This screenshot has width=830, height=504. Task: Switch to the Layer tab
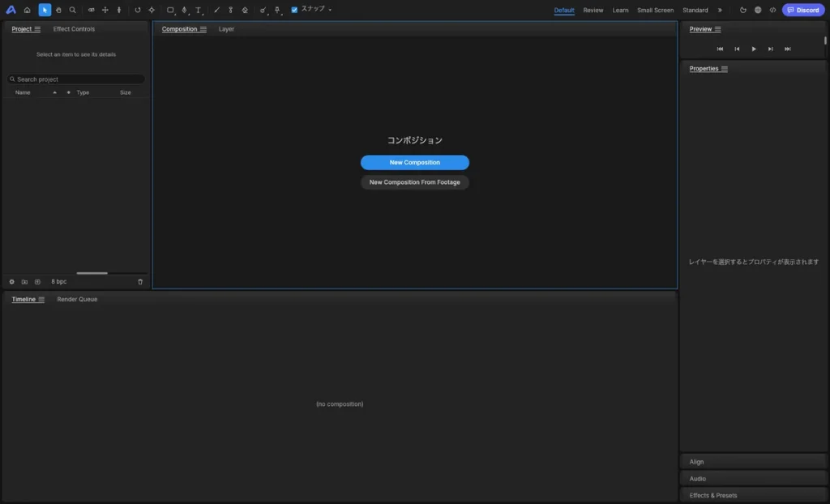pos(226,29)
